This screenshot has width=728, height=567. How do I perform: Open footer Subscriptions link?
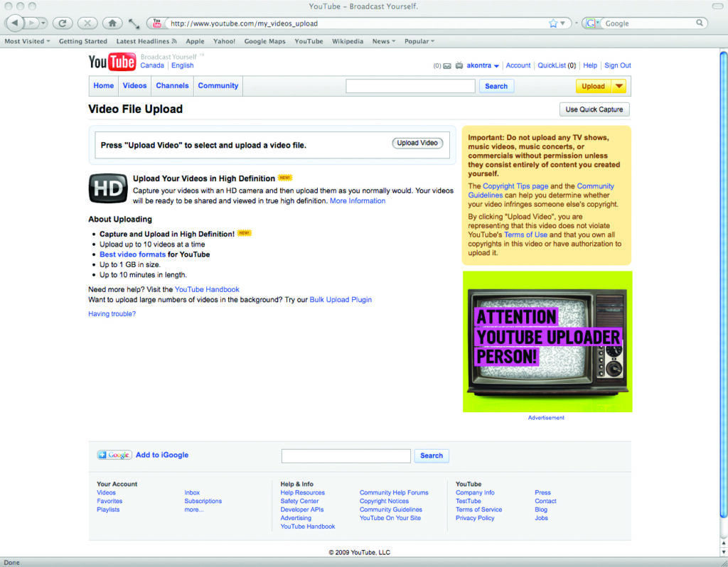click(203, 501)
